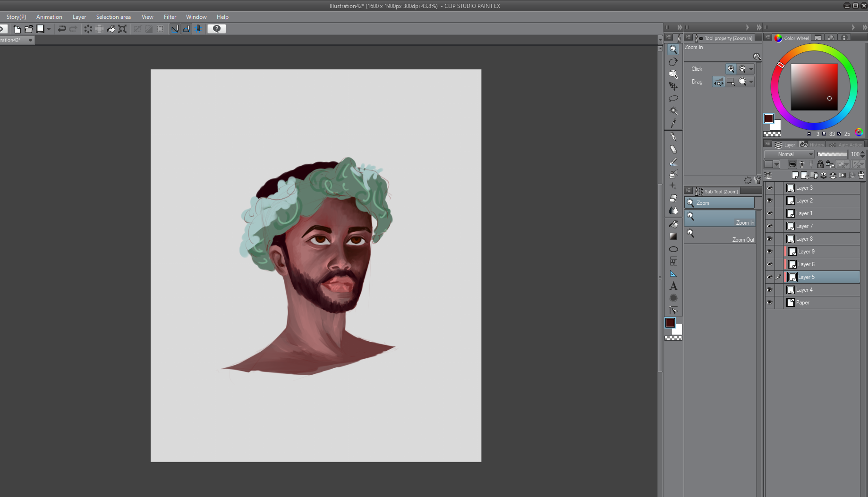The width and height of the screenshot is (868, 497).
Task: Select the Frame border tool
Action: click(673, 261)
